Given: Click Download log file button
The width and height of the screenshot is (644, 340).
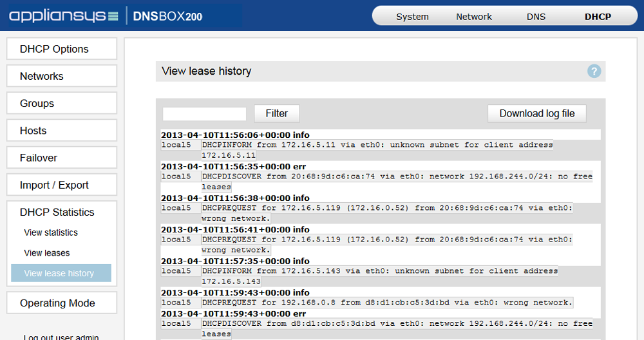Looking at the screenshot, I should point(537,114).
